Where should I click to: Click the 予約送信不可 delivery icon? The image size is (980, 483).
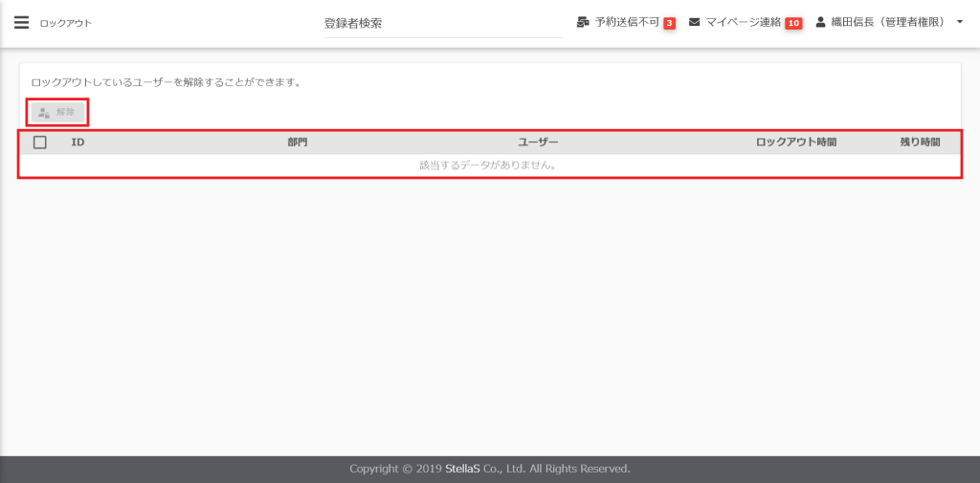[x=583, y=22]
